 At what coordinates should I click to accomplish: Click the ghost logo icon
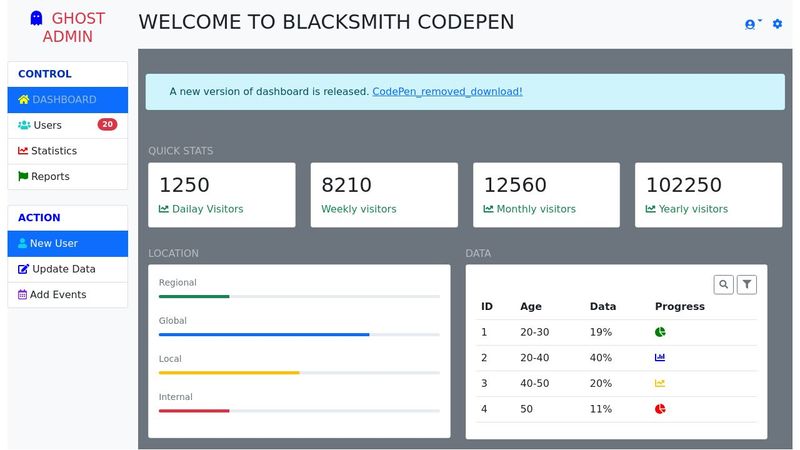(x=37, y=18)
